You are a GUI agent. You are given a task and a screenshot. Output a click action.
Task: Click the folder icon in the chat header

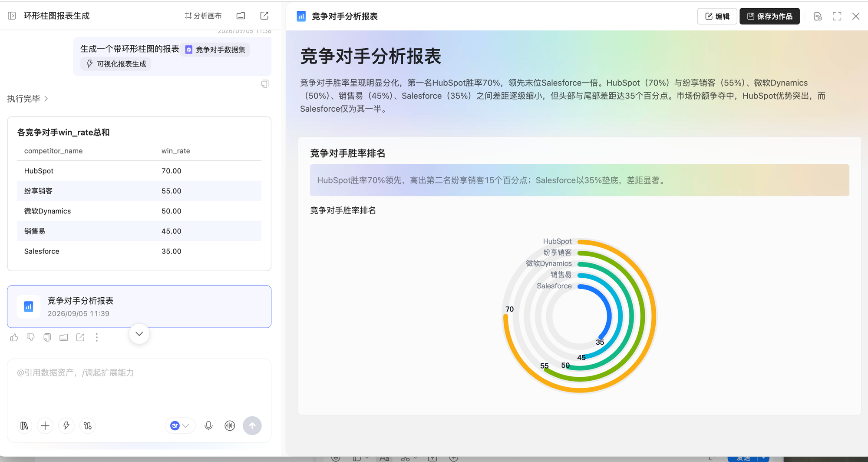click(x=241, y=16)
